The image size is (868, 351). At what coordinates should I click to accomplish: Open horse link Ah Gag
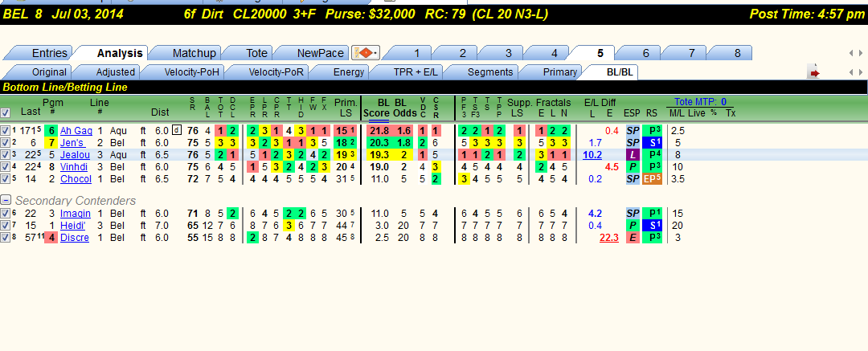tap(76, 131)
